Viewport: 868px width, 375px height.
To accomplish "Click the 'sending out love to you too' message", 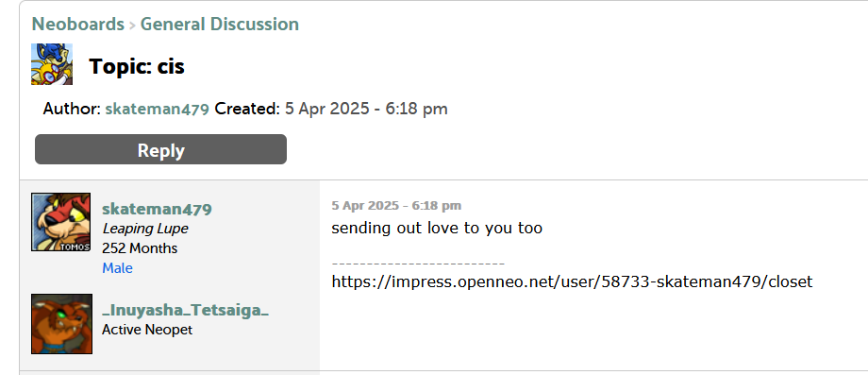I will (437, 229).
